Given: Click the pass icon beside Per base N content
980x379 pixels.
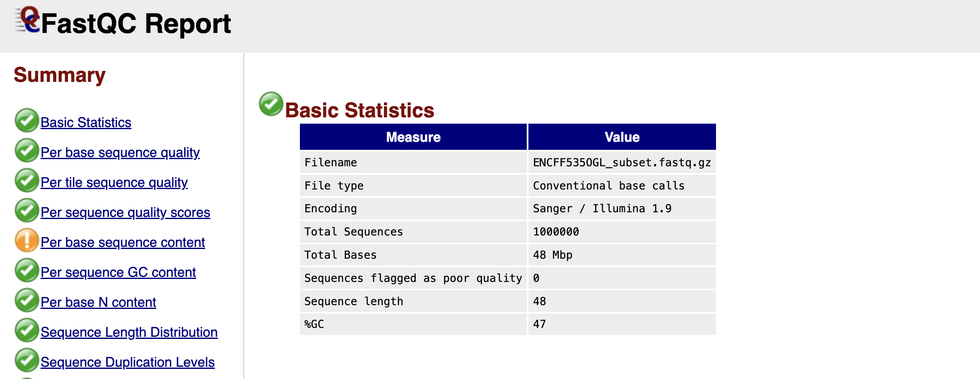Looking at the screenshot, I should click(x=27, y=300).
